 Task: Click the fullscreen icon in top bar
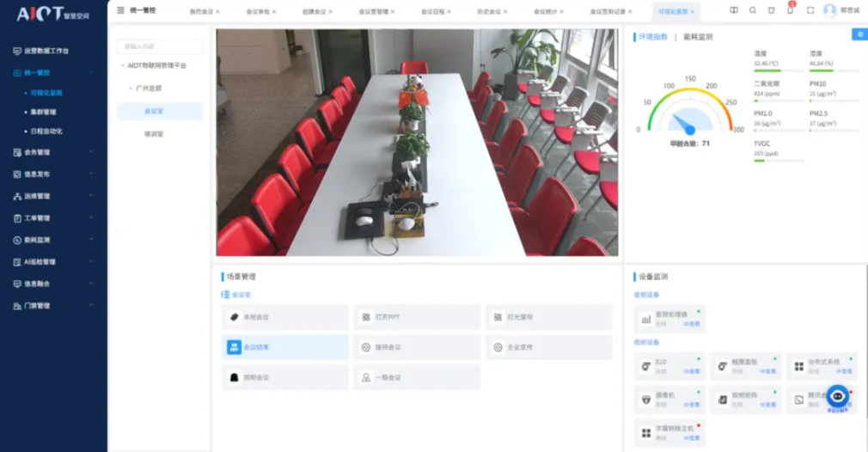tap(810, 10)
